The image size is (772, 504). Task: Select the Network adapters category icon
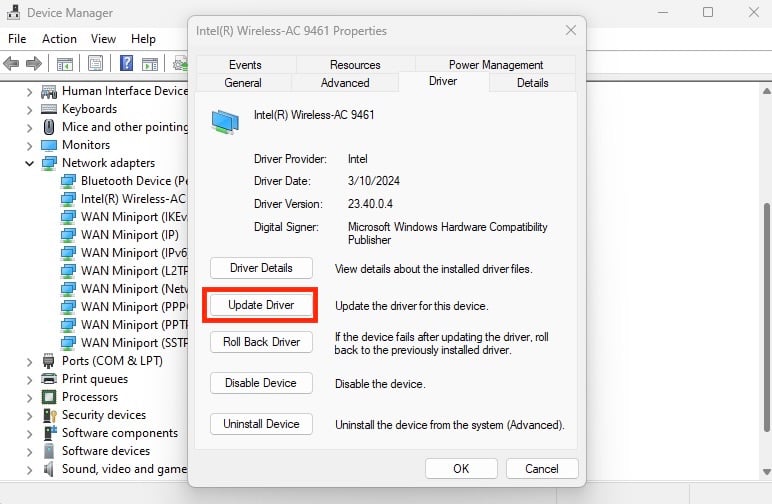coord(49,163)
